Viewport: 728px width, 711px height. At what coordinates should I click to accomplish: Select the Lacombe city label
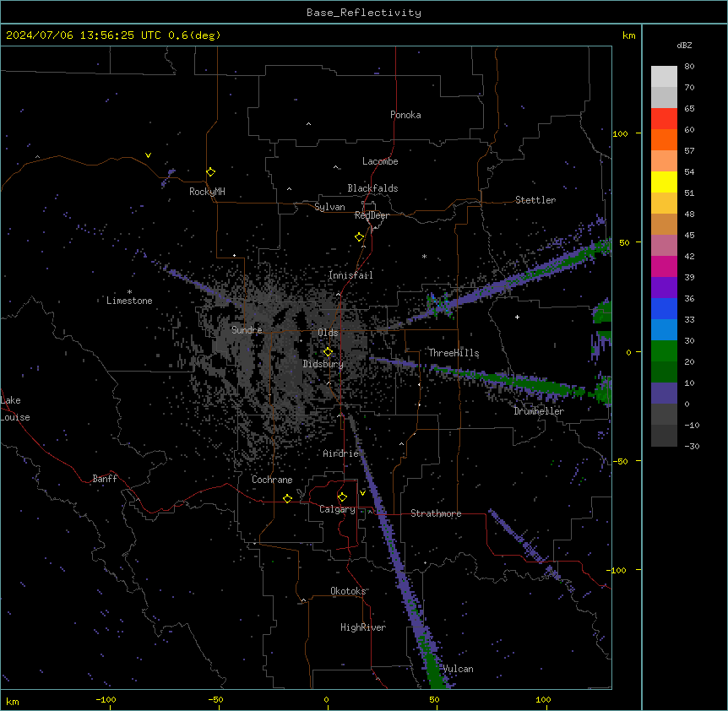[380, 161]
